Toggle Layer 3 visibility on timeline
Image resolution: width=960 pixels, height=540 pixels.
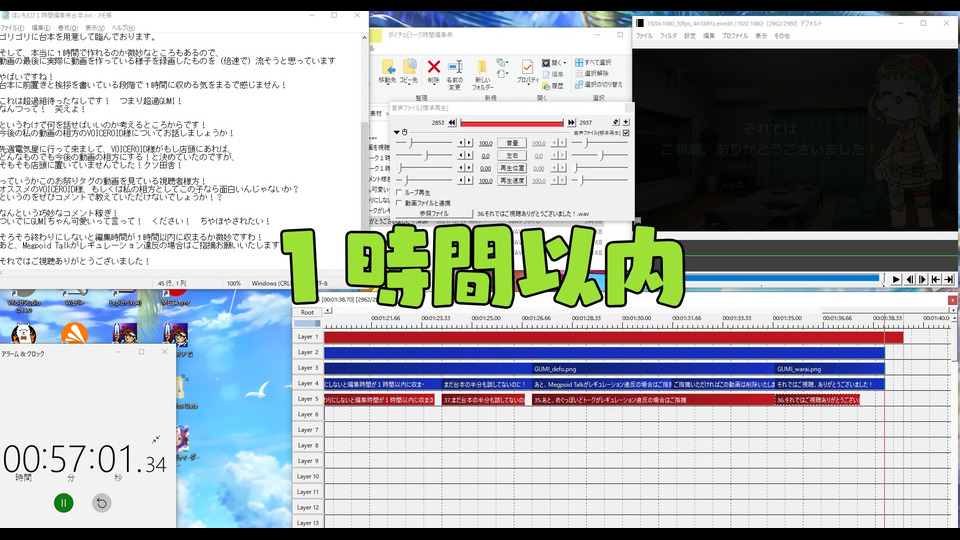(308, 368)
